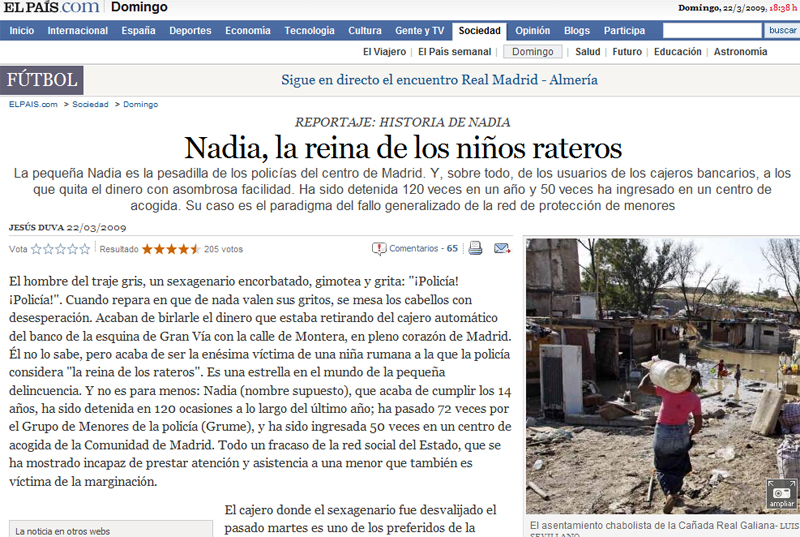Click author name JESÚS DUVA
Viewport: 800px width, 537px height.
click(36, 227)
